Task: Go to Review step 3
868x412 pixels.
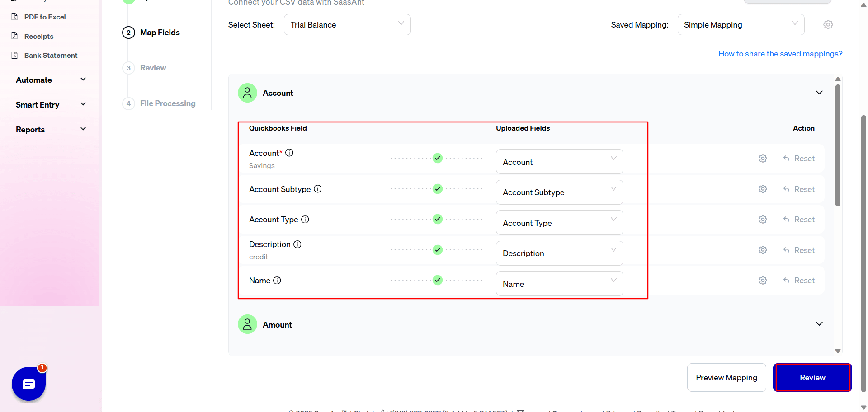Action: 144,68
